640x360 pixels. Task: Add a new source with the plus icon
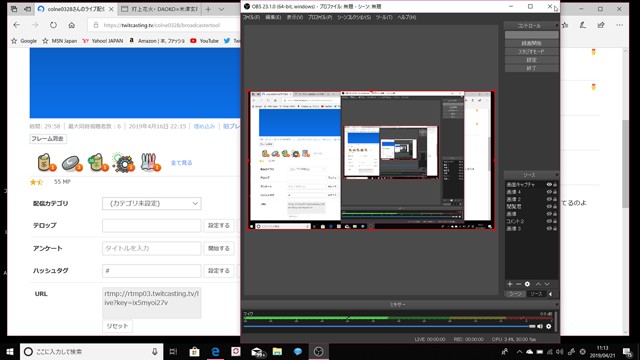click(510, 284)
